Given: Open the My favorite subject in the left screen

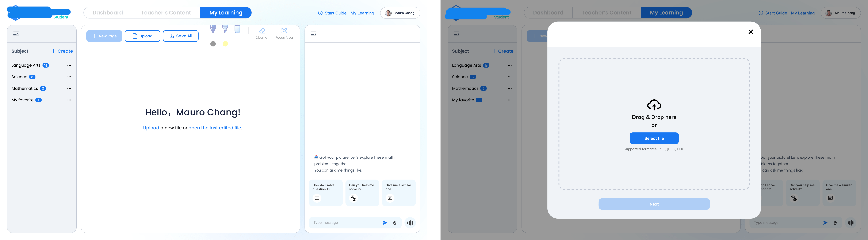Looking at the screenshot, I should pyautogui.click(x=23, y=100).
